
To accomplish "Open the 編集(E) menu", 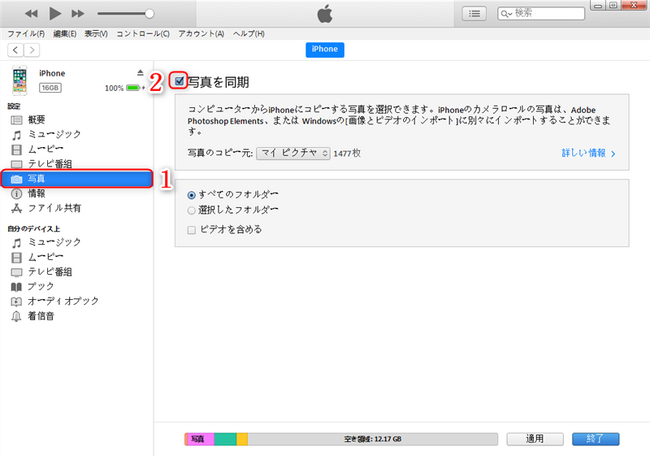I will pos(65,34).
